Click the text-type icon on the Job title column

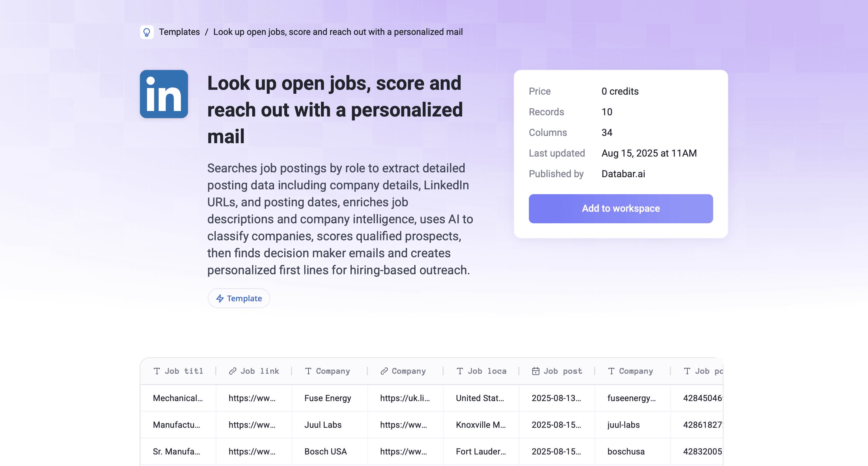tap(157, 371)
